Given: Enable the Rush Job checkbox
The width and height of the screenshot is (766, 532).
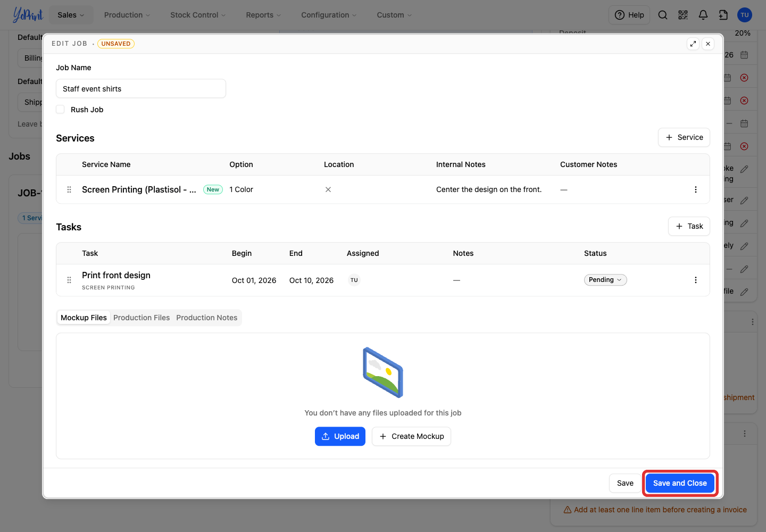Looking at the screenshot, I should coord(60,110).
